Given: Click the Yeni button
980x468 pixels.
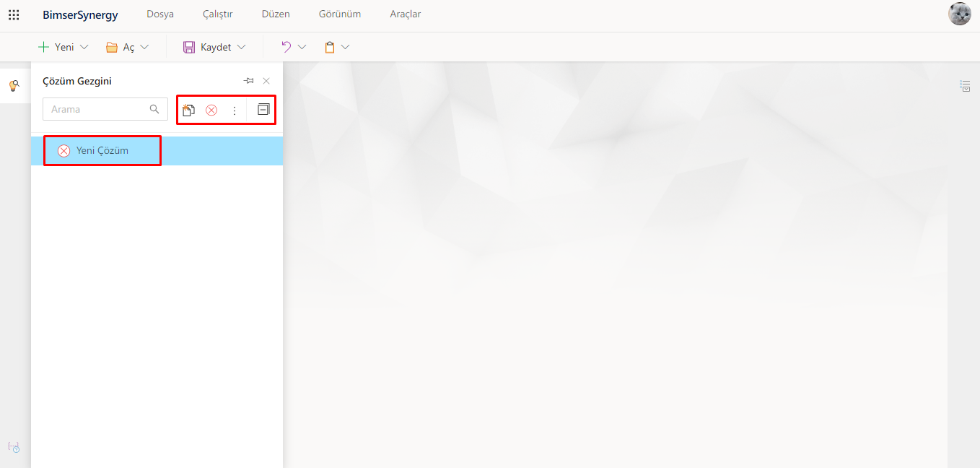Looking at the screenshot, I should (56, 47).
